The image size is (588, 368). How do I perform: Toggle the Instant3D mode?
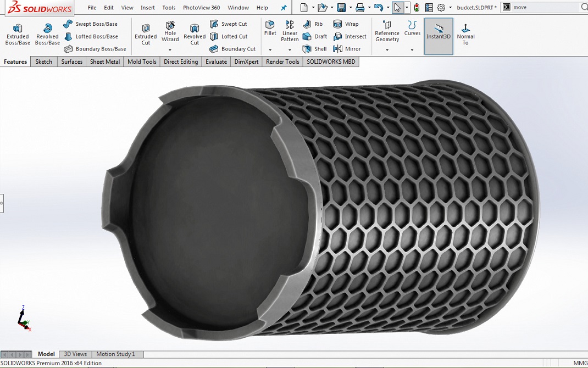click(439, 36)
